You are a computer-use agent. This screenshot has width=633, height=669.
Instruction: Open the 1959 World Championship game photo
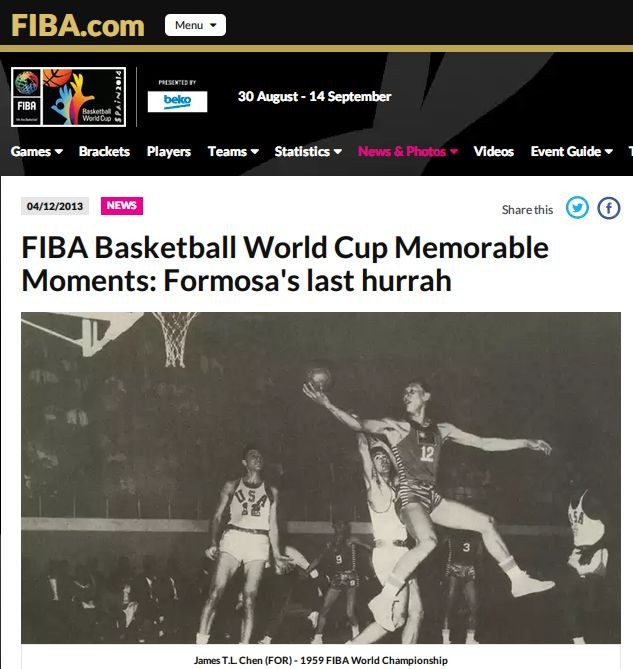point(321,477)
